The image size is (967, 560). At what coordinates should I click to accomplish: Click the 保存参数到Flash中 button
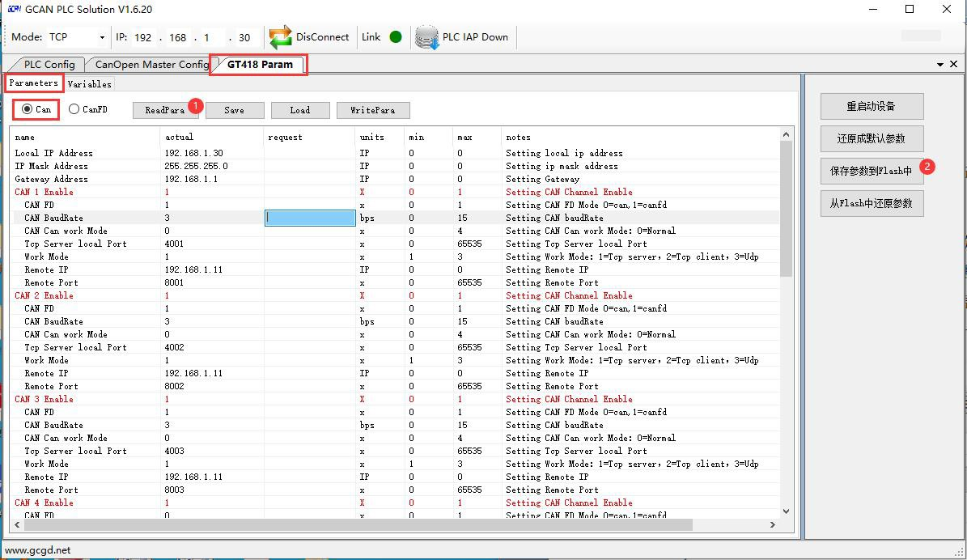(x=872, y=171)
